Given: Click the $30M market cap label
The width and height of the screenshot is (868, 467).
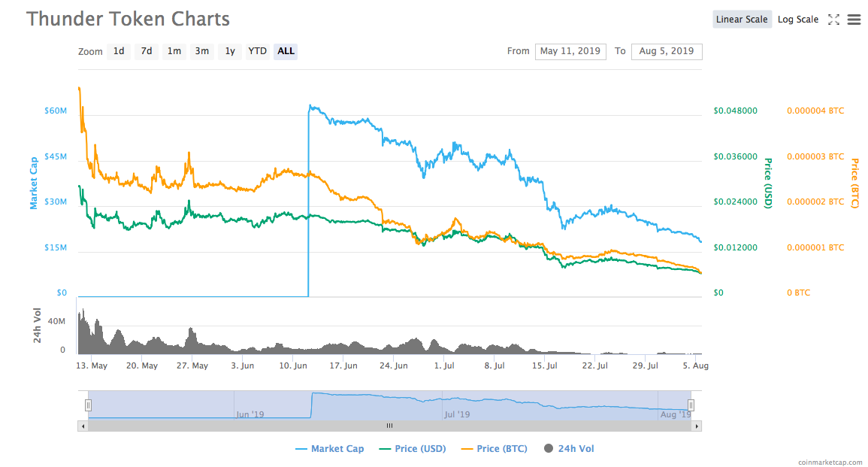Looking at the screenshot, I should (x=56, y=202).
